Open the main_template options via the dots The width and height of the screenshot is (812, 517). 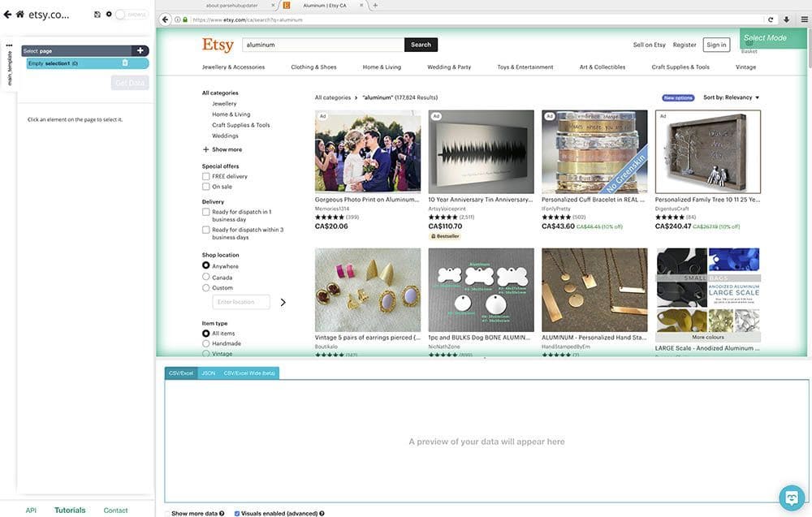point(9,45)
